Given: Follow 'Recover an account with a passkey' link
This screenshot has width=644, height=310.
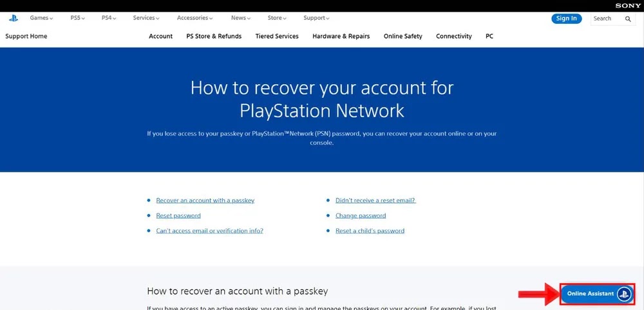Looking at the screenshot, I should pos(205,201).
